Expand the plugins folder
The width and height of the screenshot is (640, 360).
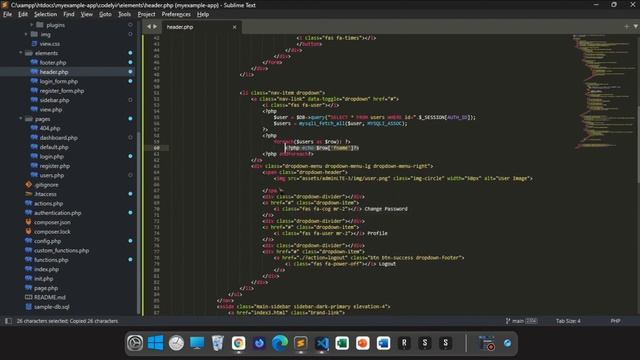(x=31, y=25)
